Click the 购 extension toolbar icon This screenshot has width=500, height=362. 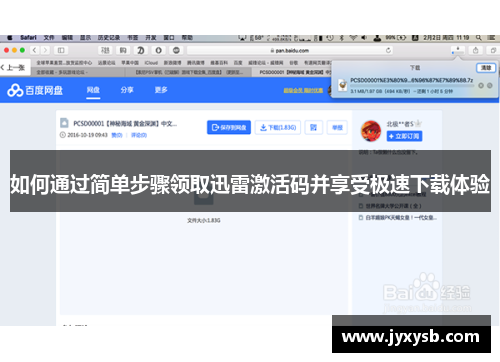(123, 50)
